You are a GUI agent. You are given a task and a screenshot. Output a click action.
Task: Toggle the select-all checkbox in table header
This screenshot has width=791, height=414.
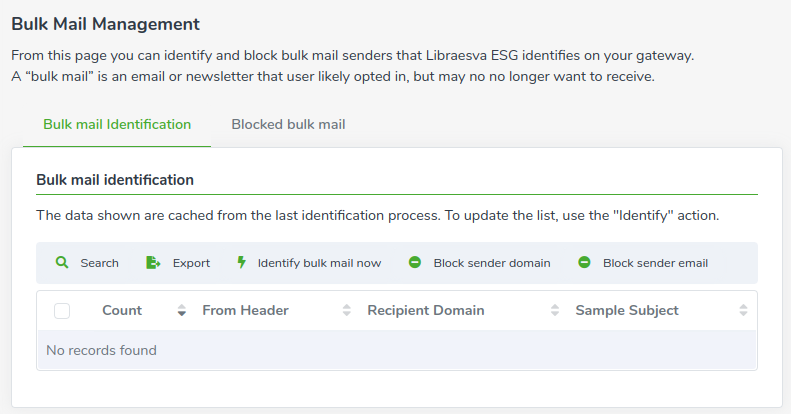tap(62, 311)
